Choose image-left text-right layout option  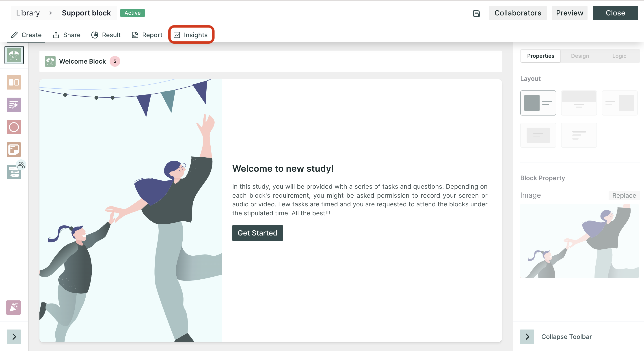pyautogui.click(x=538, y=103)
